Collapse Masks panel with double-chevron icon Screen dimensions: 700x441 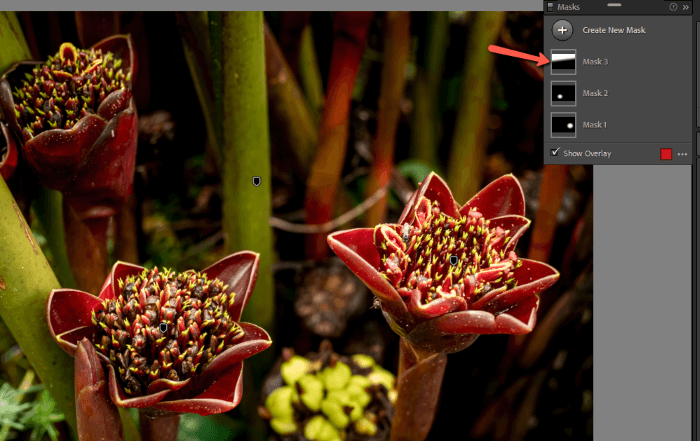coord(686,7)
